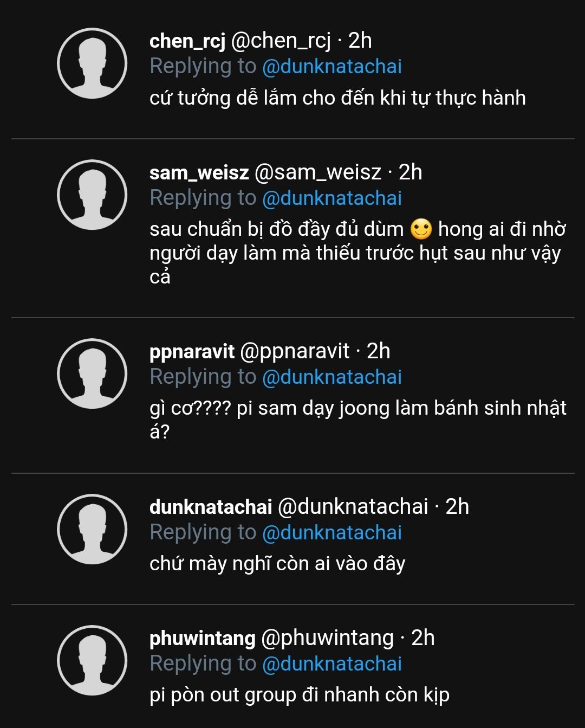This screenshot has width=585, height=728.
Task: Open sam_weisz's tweet with smiley emoji
Action: [x=358, y=253]
